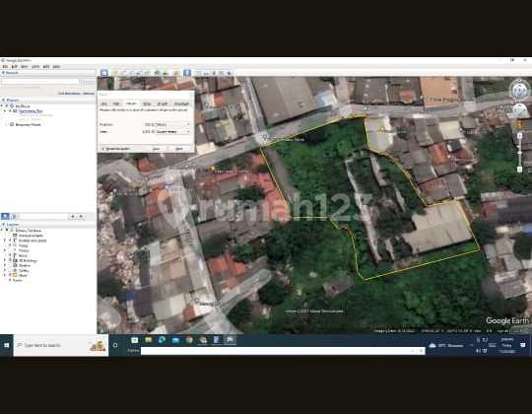Click the Windows taskbar search box
532x414 pixels.
(61, 345)
